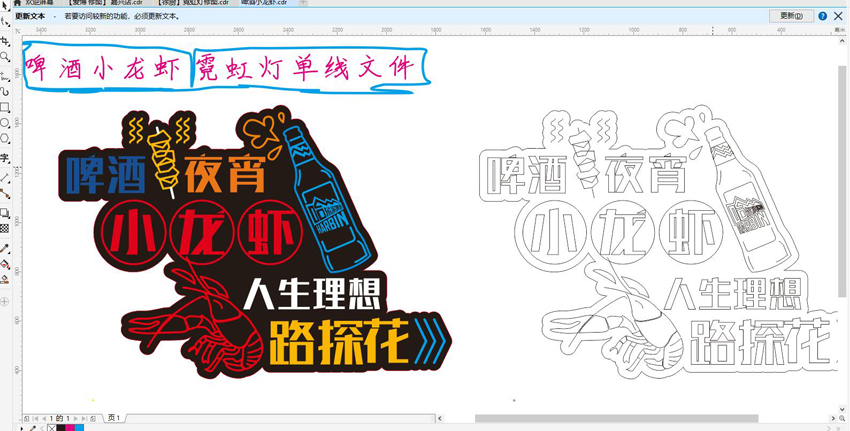Select the Ellipse tool
Viewport: 850px width, 431px height.
[5, 123]
